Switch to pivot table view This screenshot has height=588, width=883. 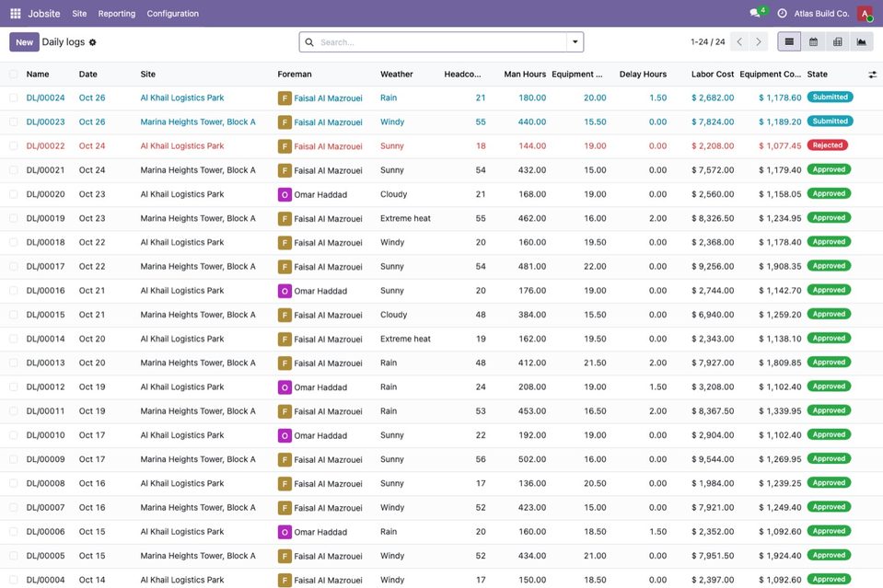(x=837, y=41)
